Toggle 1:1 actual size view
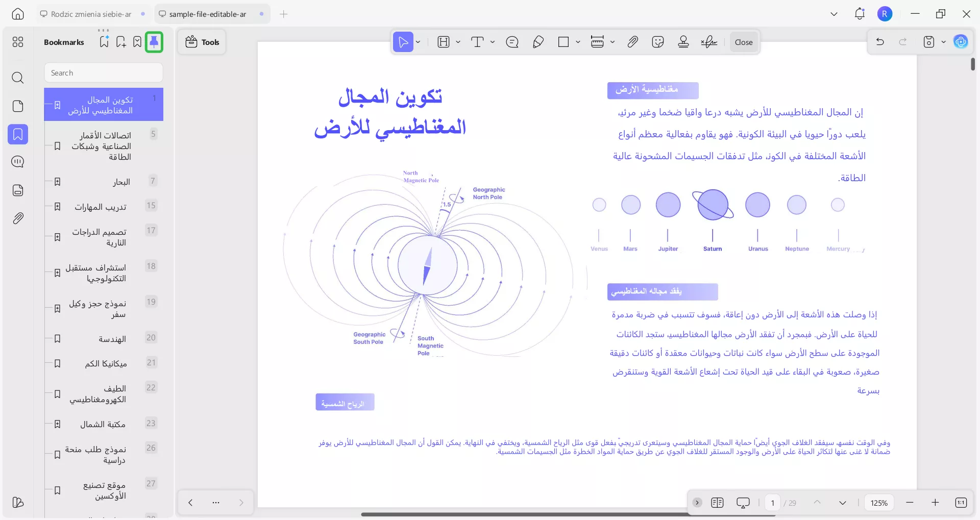Viewport: 980px width, 520px height. [x=961, y=503]
